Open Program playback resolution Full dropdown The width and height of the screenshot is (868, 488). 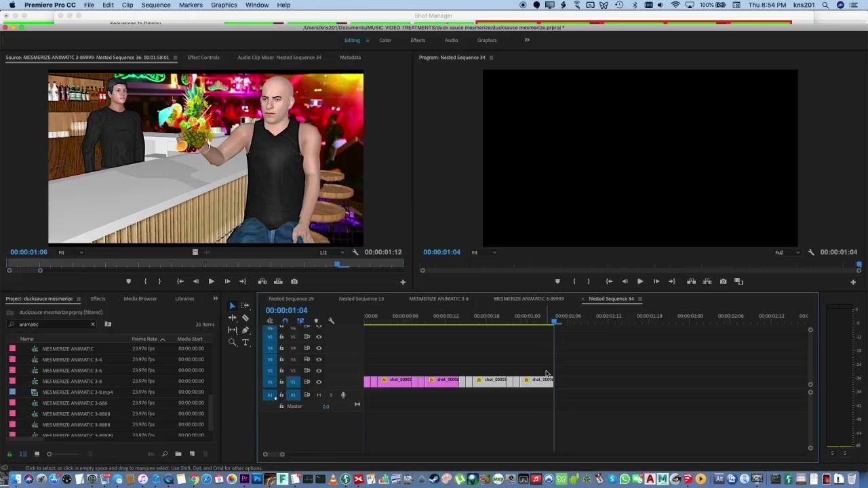pyautogui.click(x=787, y=252)
